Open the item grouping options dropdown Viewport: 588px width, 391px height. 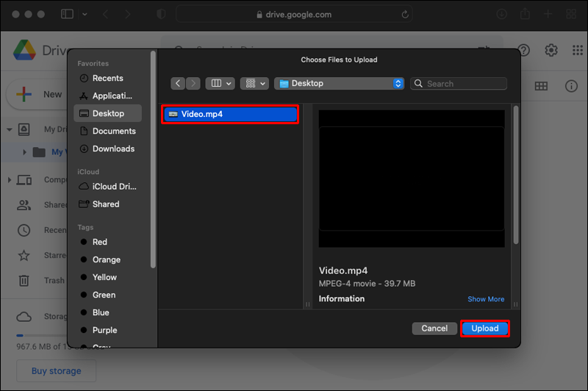[254, 83]
